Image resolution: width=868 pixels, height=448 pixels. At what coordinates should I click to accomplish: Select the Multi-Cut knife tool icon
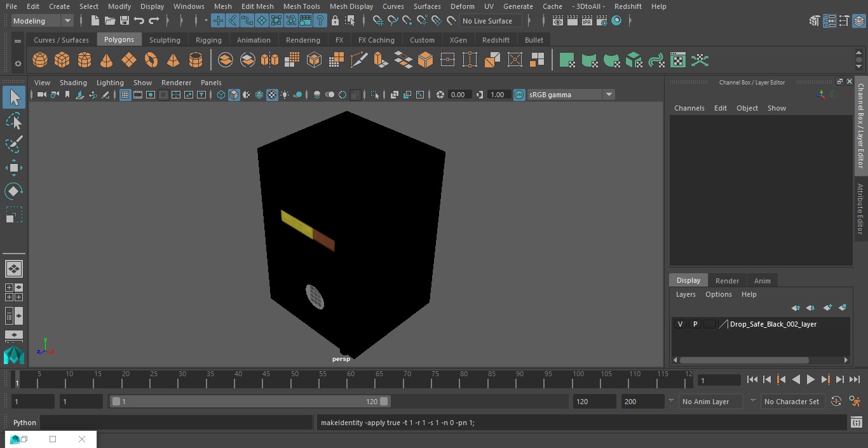tap(359, 60)
